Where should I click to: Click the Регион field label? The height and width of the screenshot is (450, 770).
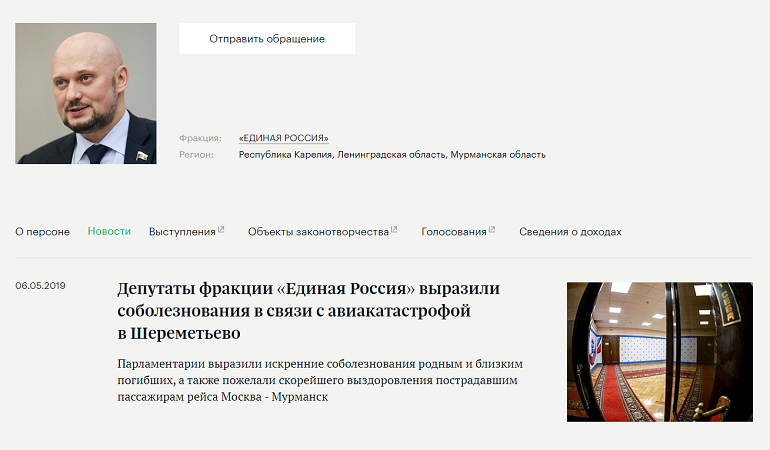pos(196,155)
